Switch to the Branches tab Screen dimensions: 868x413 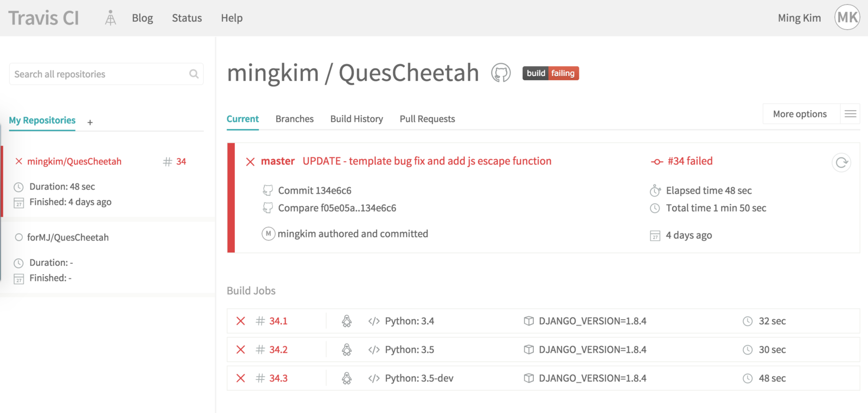coord(295,119)
